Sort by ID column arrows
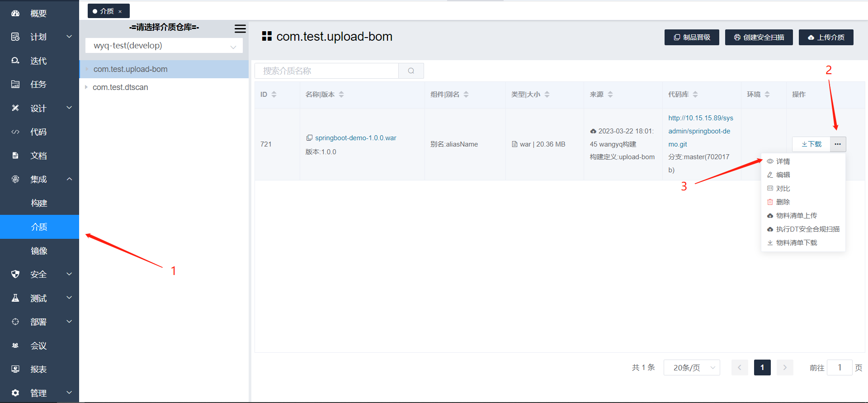 (274, 94)
